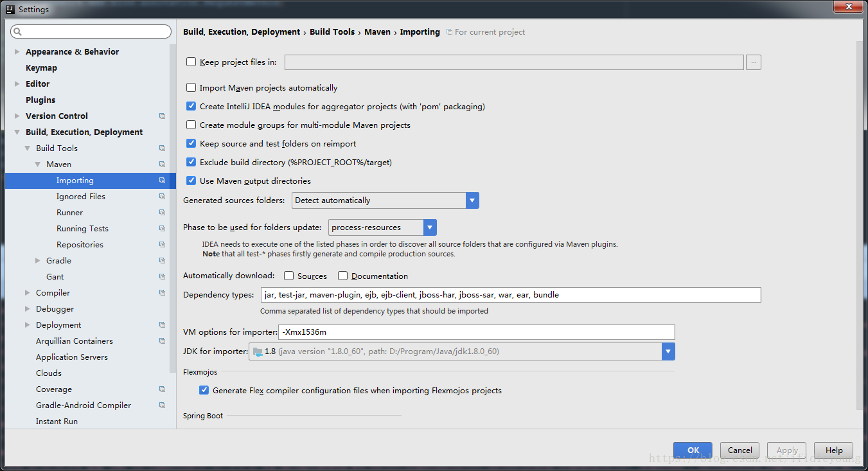Viewport: 868px width, 471px height.
Task: Click the project-level icon beside Build Tools
Action: point(162,148)
